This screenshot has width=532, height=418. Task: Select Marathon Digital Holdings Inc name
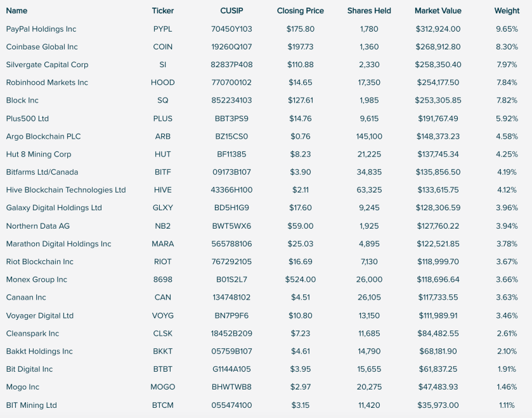(58, 244)
